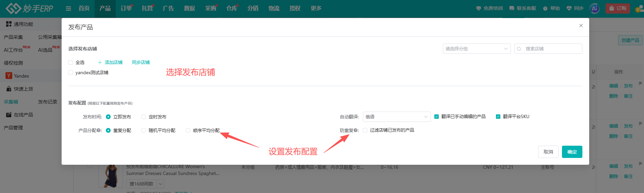Click the search magnifier in 搜索店铺 field
644x193 pixels.
point(519,49)
